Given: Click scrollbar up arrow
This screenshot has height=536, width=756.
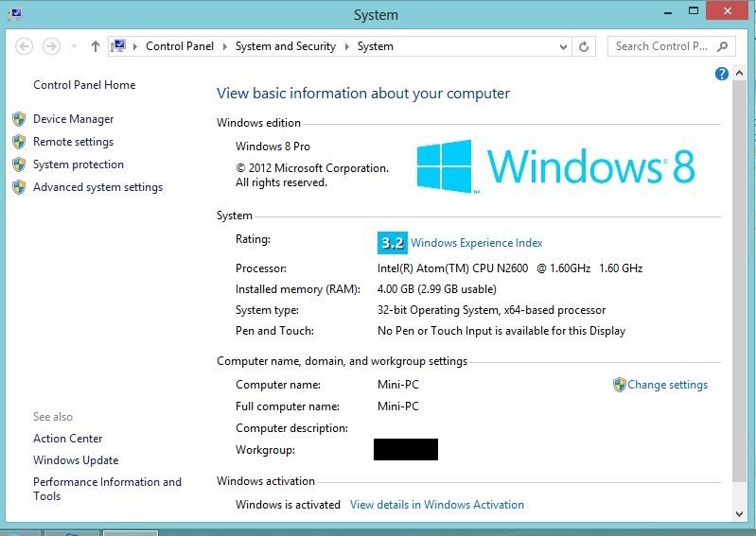Looking at the screenshot, I should coord(739,73).
